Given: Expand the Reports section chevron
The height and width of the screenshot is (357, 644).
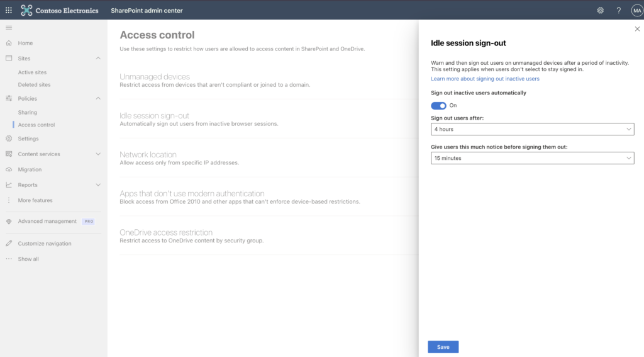Looking at the screenshot, I should (98, 185).
